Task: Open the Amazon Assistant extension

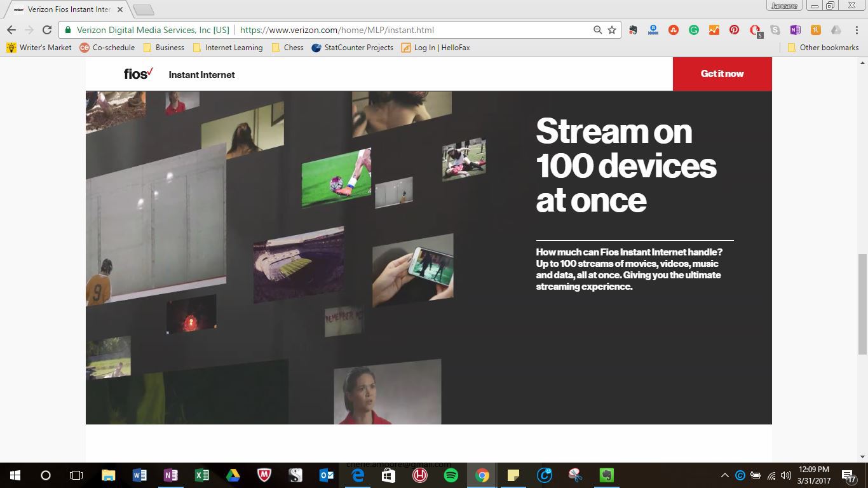Action: [653, 30]
